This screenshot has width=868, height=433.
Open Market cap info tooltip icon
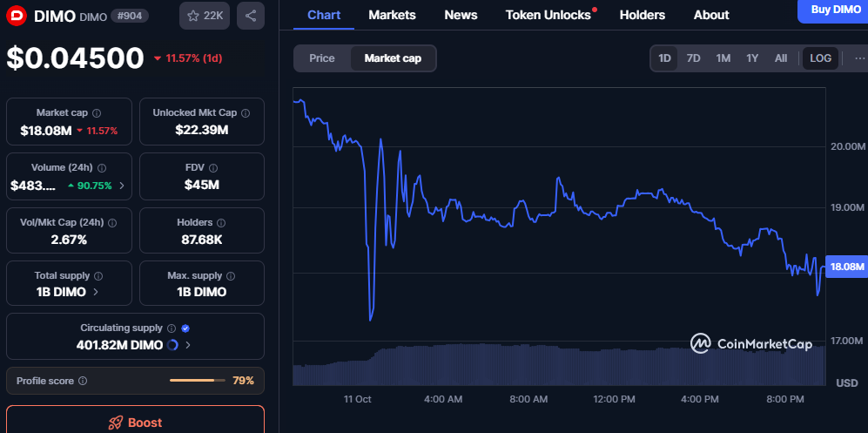pyautogui.click(x=97, y=113)
